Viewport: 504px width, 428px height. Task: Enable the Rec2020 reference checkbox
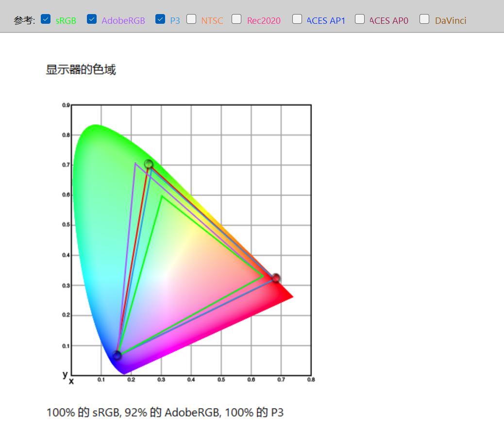pyautogui.click(x=236, y=19)
